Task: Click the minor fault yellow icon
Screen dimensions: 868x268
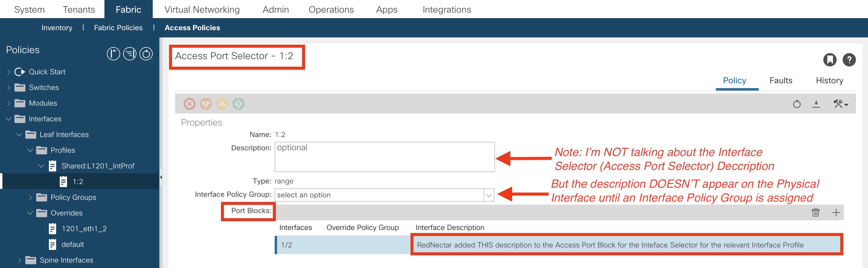Action: [x=222, y=104]
